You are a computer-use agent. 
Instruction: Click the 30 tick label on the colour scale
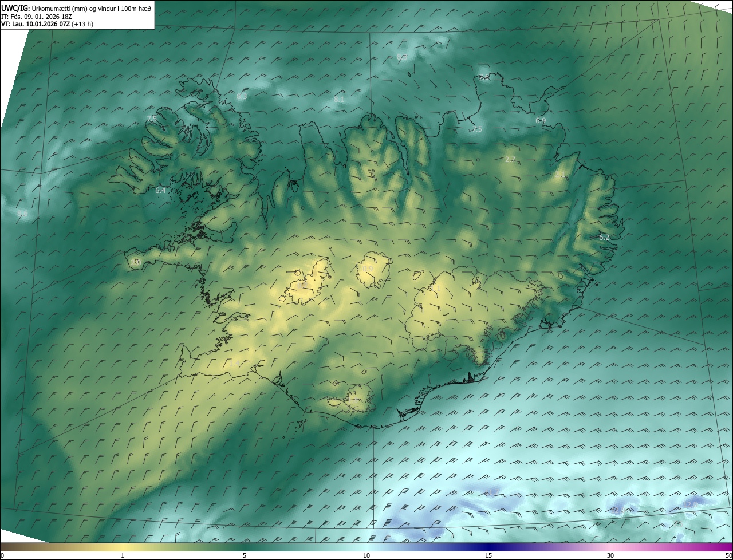[610, 555]
